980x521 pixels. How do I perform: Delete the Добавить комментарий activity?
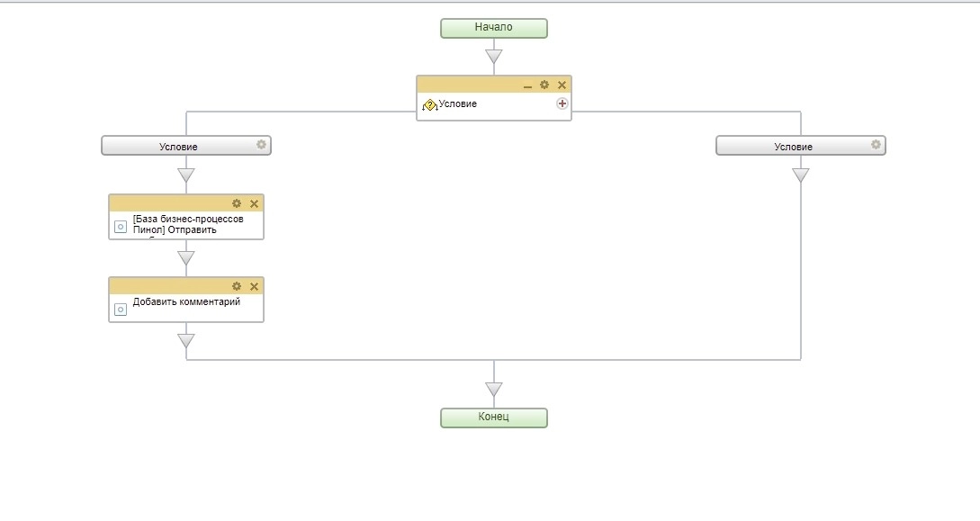pyautogui.click(x=254, y=287)
